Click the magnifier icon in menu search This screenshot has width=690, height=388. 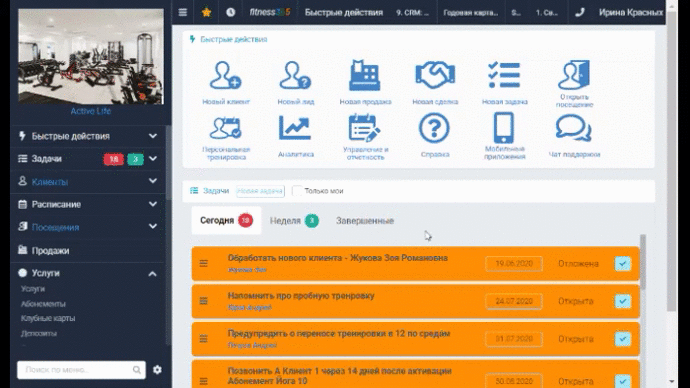[137, 370]
